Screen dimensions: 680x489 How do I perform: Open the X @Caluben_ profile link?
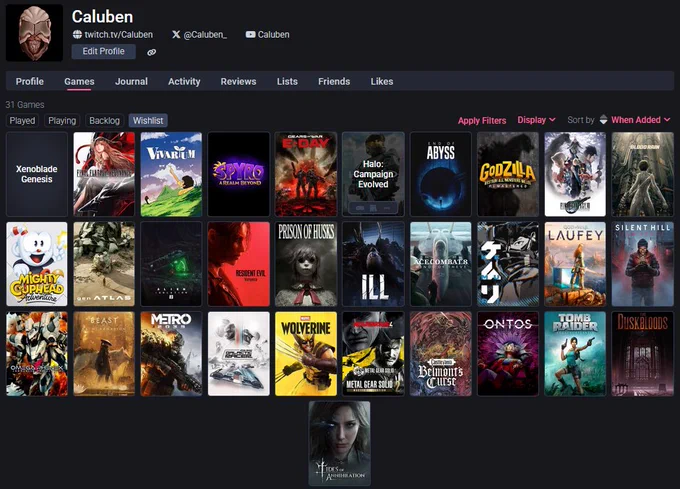tap(199, 35)
